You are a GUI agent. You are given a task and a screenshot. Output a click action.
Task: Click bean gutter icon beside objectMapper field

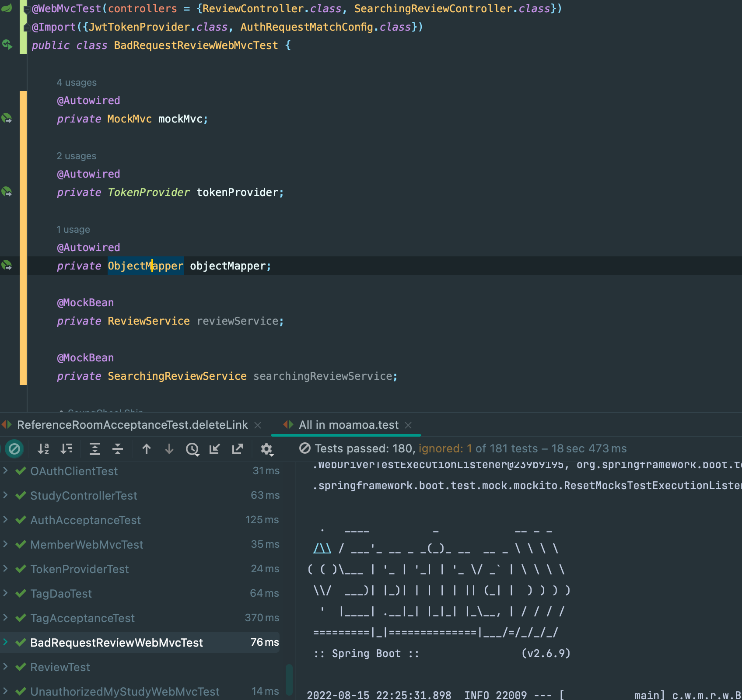point(7,265)
